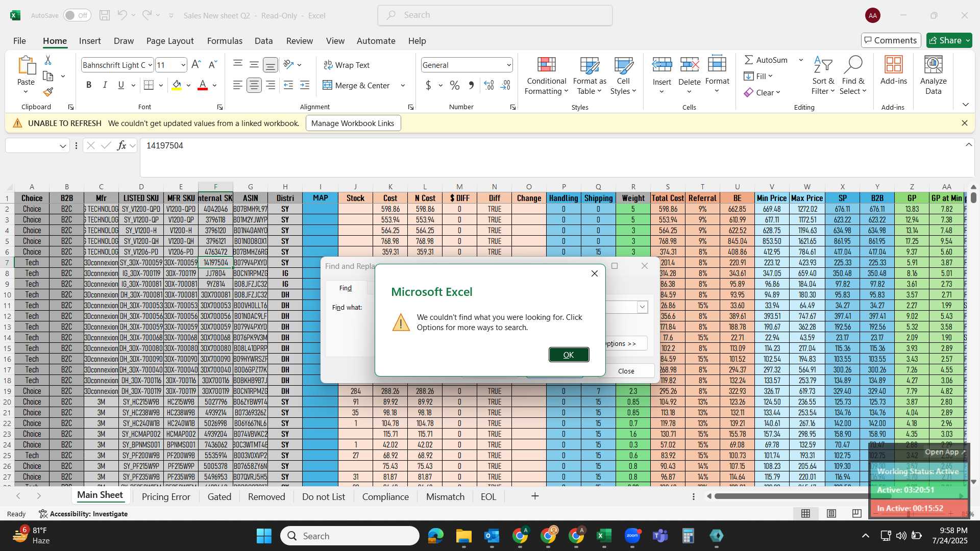The image size is (980, 551).
Task: Select the Format Painter brush
Action: coord(48,92)
